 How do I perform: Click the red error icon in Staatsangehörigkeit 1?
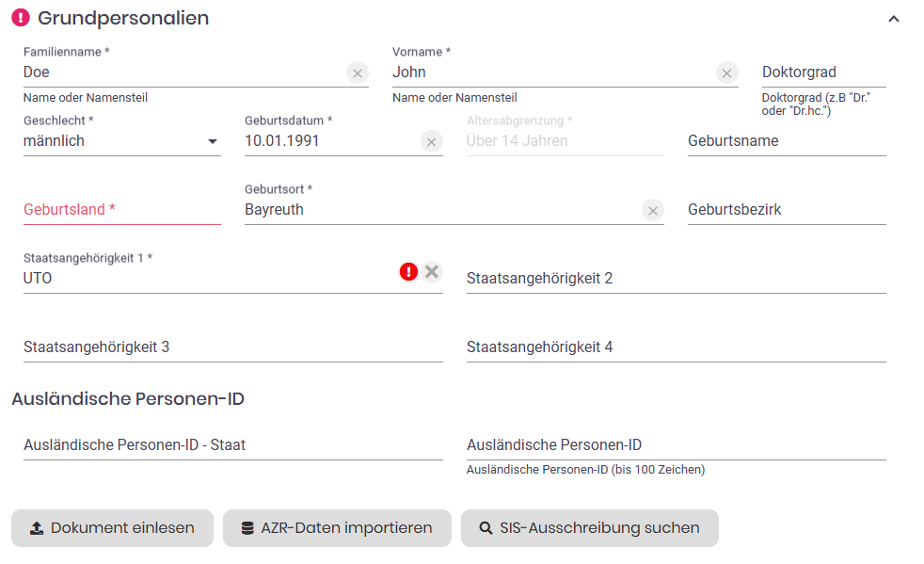pyautogui.click(x=408, y=272)
